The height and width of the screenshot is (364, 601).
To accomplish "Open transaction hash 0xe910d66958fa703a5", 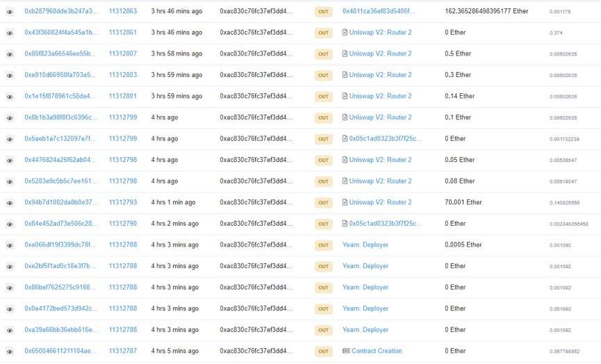I will pyautogui.click(x=61, y=75).
